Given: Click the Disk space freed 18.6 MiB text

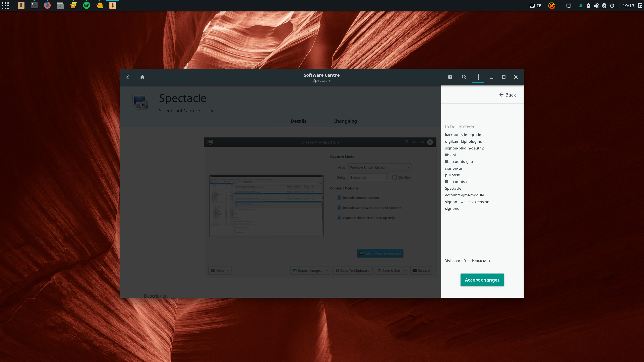Looking at the screenshot, I should click(467, 261).
